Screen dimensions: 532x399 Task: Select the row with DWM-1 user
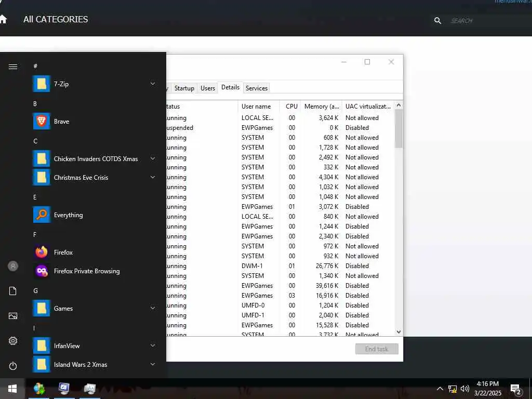[280, 265]
